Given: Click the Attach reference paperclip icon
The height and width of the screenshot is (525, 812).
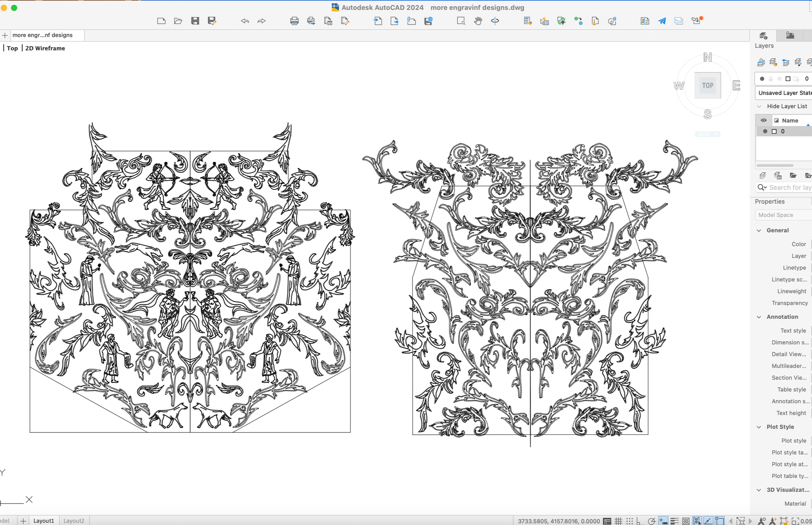Looking at the screenshot, I should coord(412,21).
